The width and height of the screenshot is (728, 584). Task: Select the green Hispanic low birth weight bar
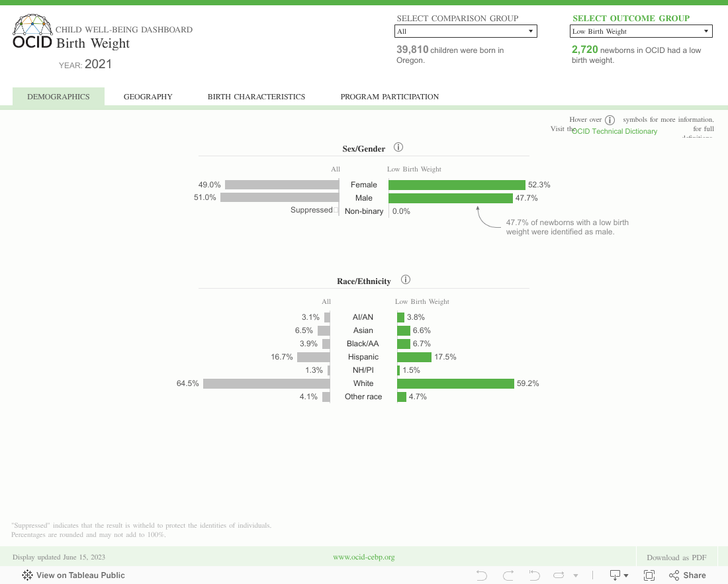(x=414, y=357)
